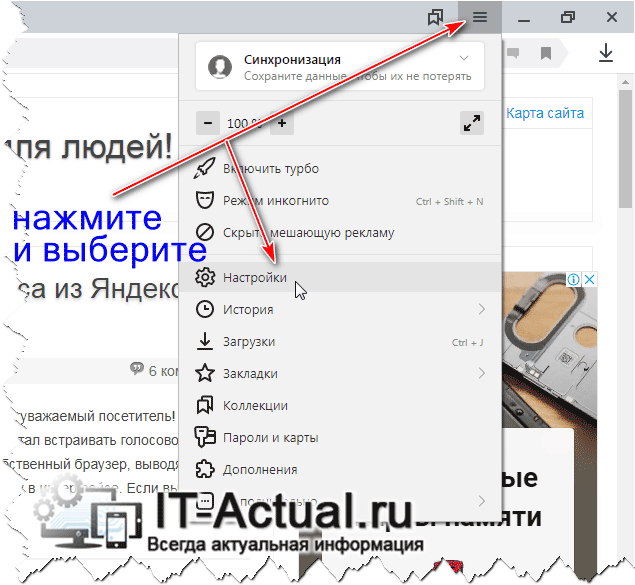Select Скрыть мешающую рекламу menu entry

[340, 232]
